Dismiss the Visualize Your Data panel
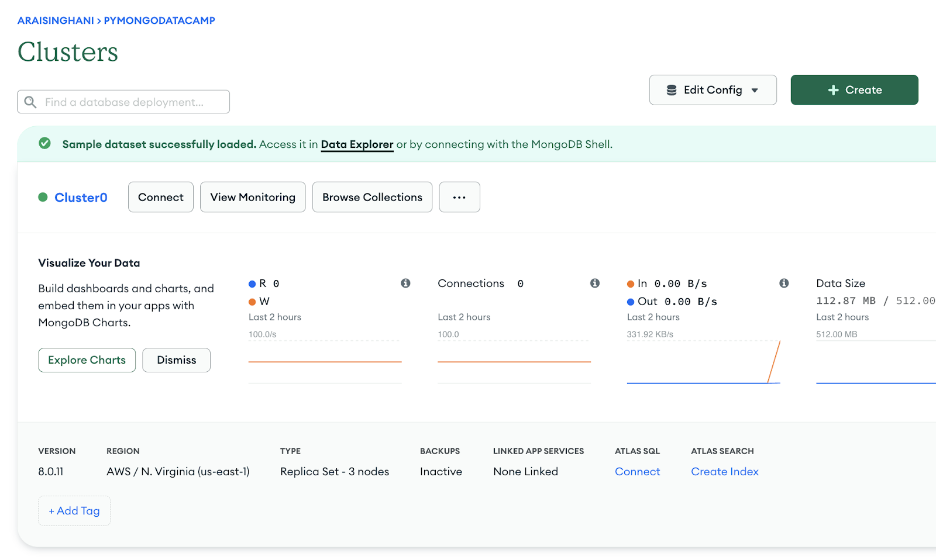 [176, 360]
